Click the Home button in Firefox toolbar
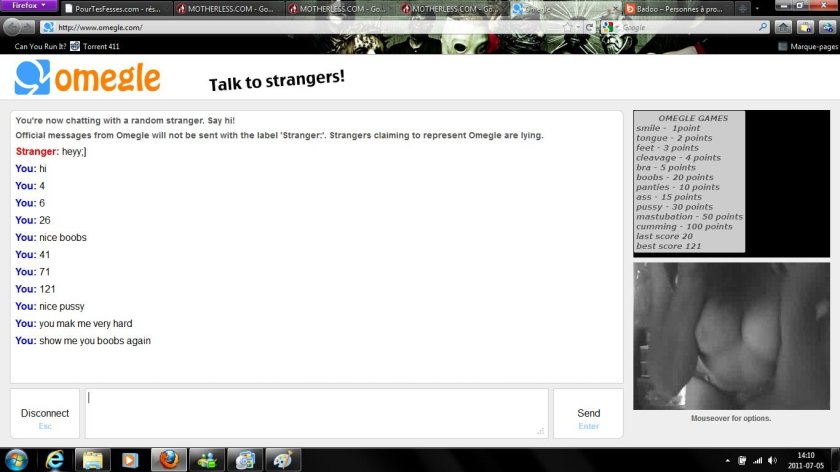 [783, 27]
